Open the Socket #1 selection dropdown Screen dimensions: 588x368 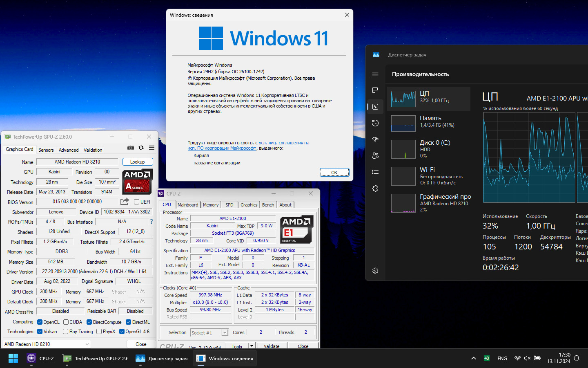point(224,333)
